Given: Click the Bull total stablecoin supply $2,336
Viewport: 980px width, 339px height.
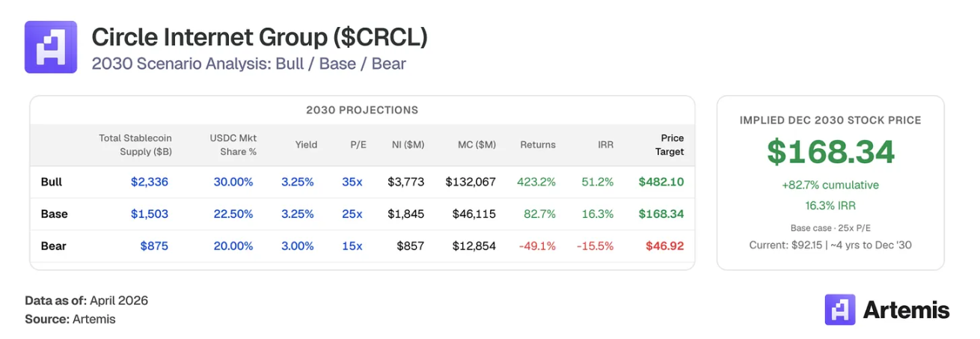Looking at the screenshot, I should [150, 182].
